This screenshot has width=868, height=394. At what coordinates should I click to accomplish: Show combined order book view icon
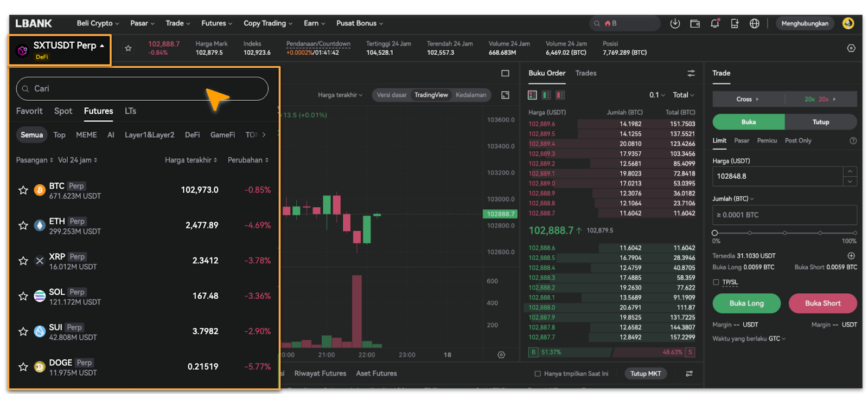click(532, 95)
